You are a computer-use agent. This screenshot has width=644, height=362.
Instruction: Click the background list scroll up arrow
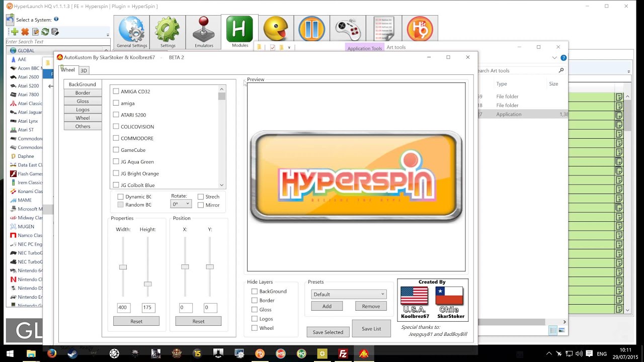point(221,89)
